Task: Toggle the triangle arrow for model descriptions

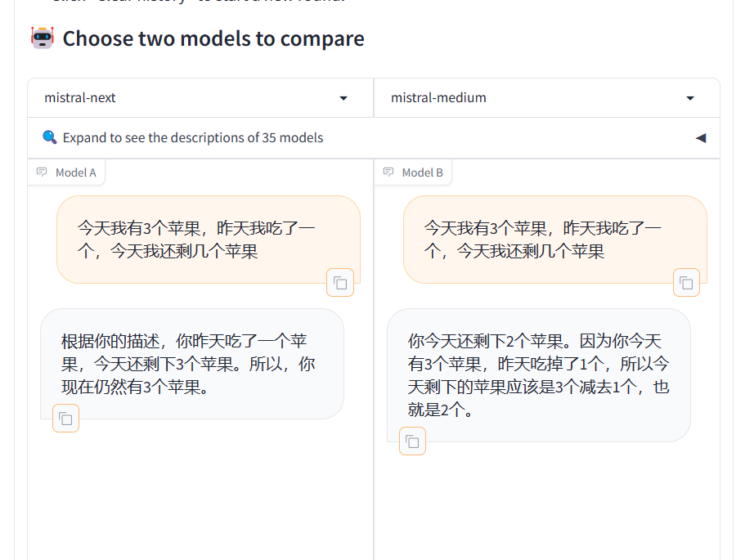Action: (x=700, y=138)
